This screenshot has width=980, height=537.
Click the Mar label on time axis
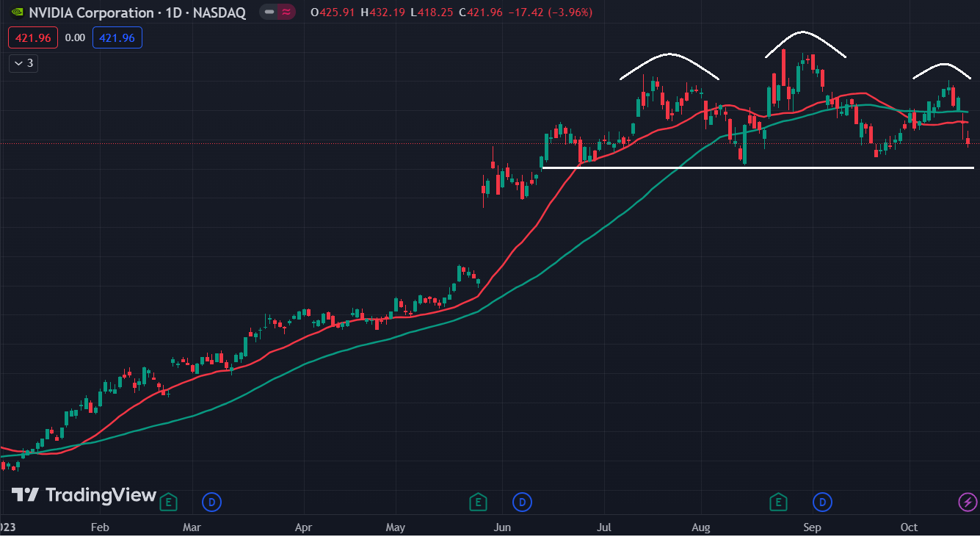click(192, 527)
